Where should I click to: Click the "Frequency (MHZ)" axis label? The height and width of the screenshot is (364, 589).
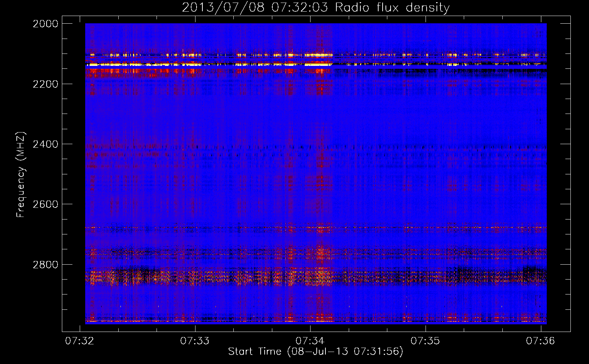click(21, 175)
